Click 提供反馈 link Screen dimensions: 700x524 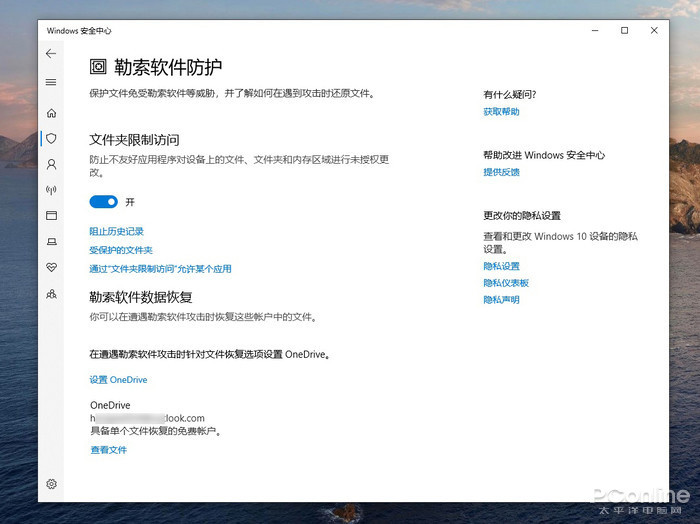[x=501, y=172]
